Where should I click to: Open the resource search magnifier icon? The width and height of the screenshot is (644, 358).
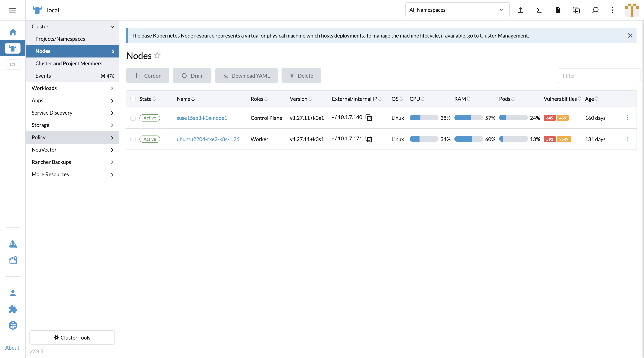tap(595, 10)
